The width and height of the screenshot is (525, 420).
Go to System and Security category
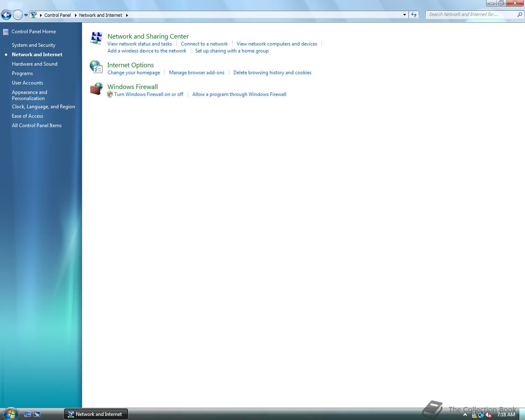[x=34, y=45]
